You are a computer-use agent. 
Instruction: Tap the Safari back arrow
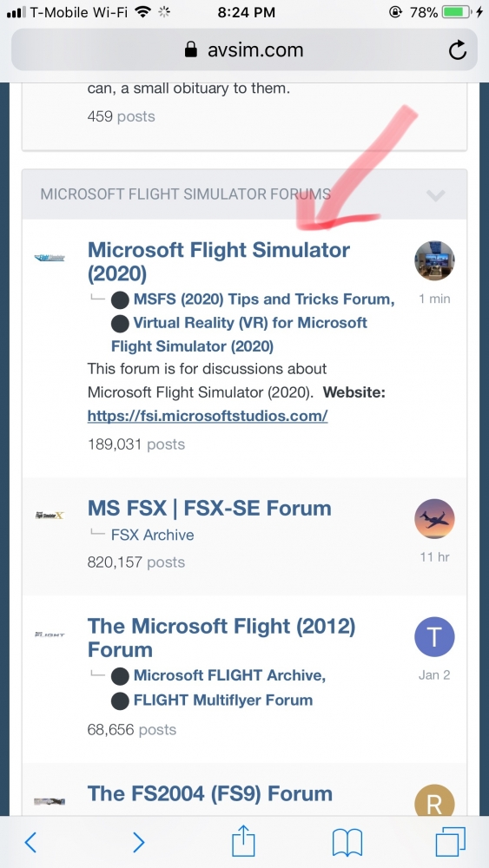tap(30, 842)
